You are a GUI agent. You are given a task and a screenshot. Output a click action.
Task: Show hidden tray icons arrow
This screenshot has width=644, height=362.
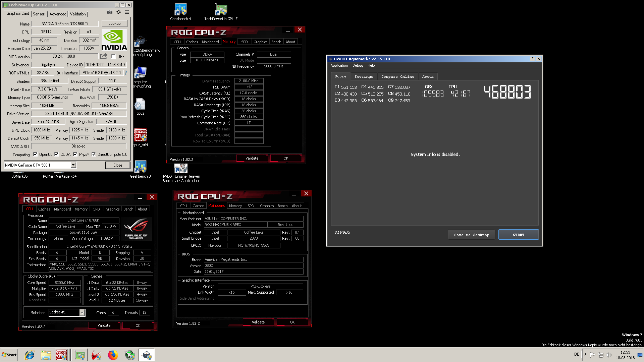[585, 355]
